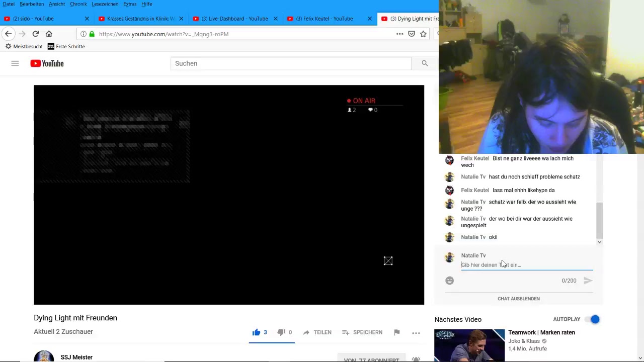Screen dimensions: 644x362
Task: Open Teamwork | Marken raten video title
Action: pos(541,332)
